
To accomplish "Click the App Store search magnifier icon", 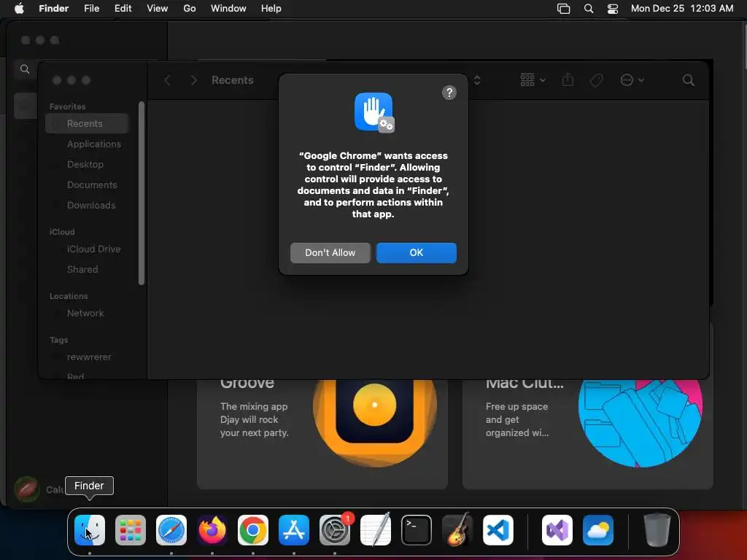I will pyautogui.click(x=25, y=69).
